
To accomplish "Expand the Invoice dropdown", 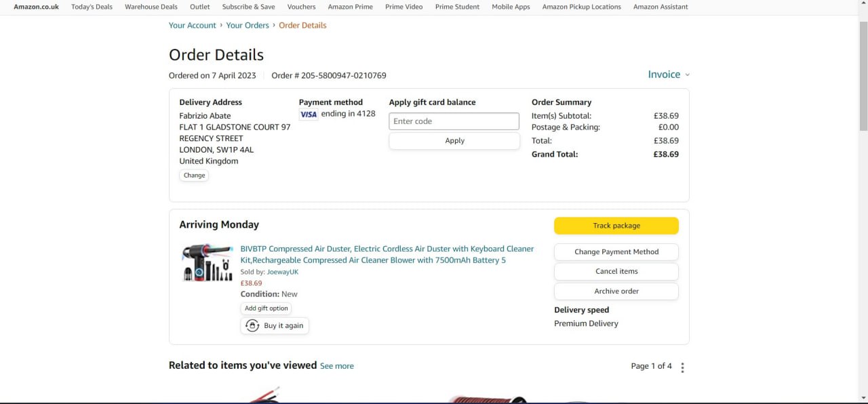I will point(669,75).
